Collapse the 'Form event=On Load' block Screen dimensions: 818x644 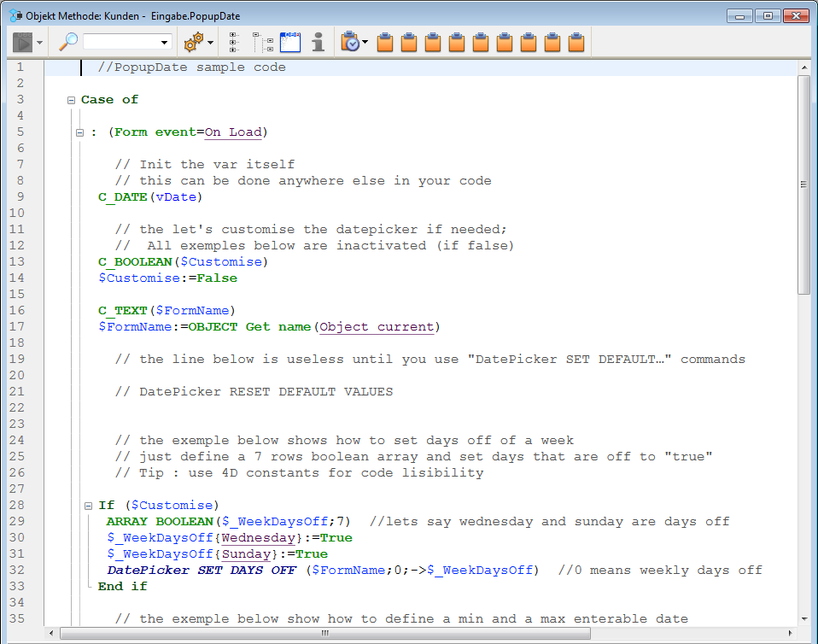coord(79,132)
